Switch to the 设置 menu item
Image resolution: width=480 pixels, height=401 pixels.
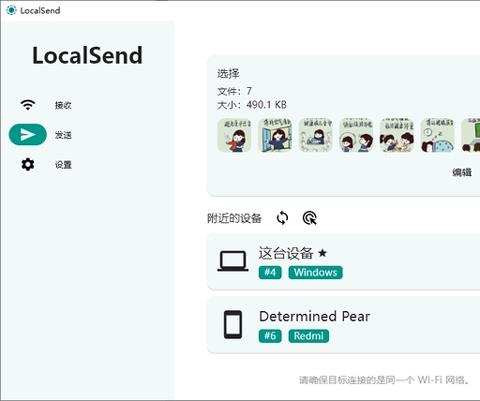[x=63, y=165]
